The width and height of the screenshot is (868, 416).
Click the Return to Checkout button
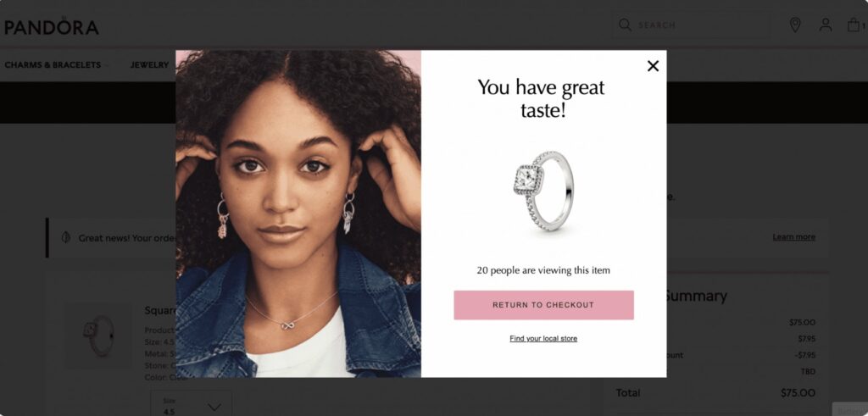point(543,305)
